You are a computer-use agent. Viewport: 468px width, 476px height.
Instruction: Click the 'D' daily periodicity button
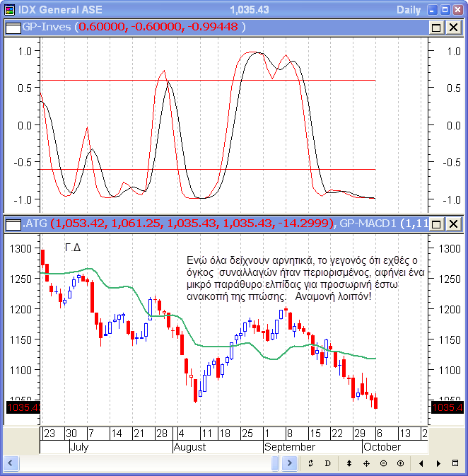(x=327, y=463)
